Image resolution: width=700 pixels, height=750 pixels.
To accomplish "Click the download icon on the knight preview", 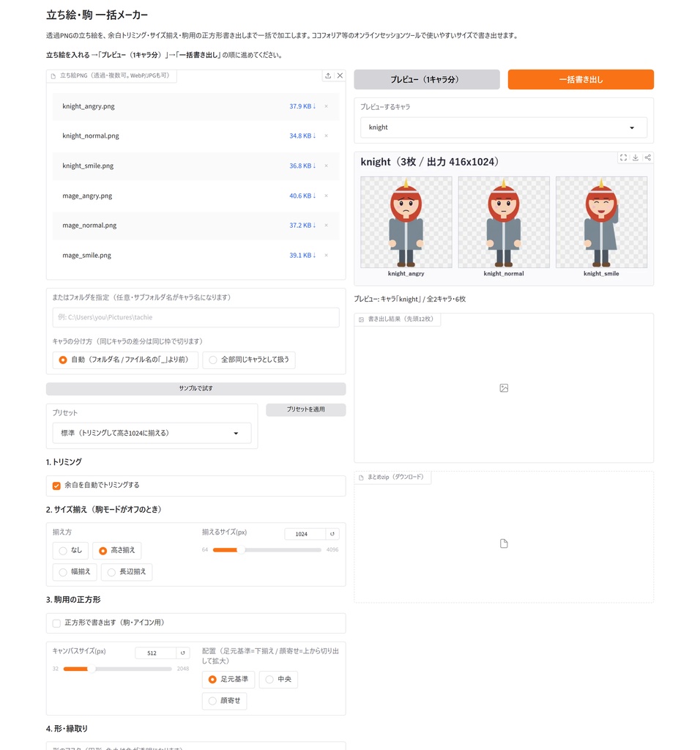I will (636, 157).
